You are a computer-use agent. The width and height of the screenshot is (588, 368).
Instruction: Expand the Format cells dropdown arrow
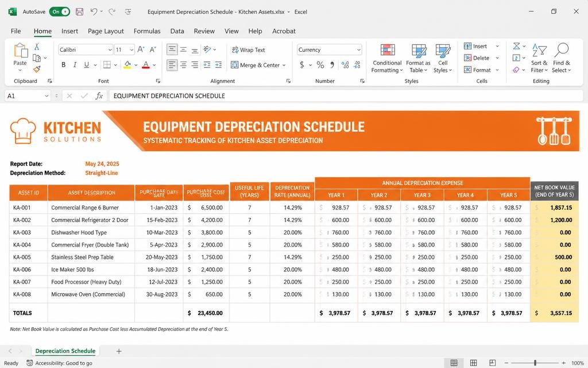tap(497, 70)
